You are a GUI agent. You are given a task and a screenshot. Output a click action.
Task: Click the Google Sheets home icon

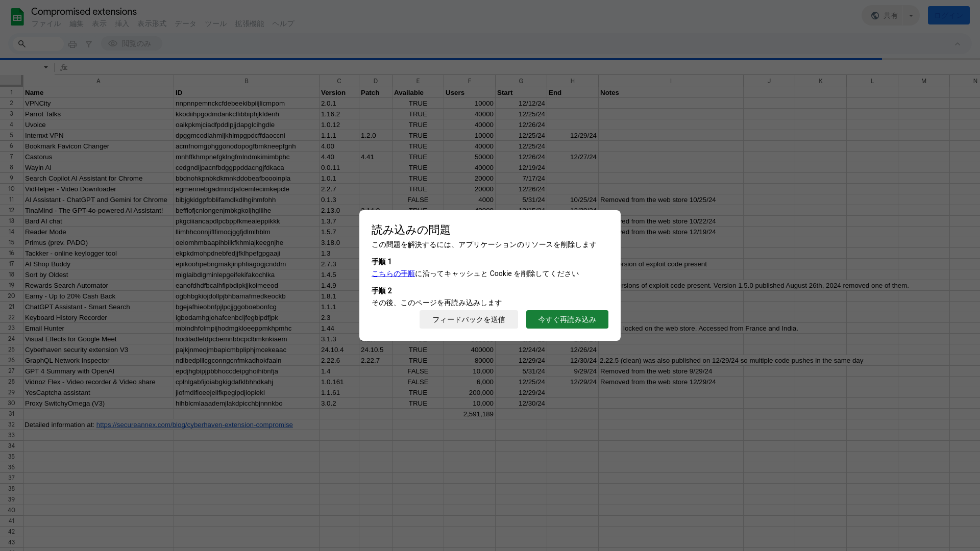(x=17, y=17)
